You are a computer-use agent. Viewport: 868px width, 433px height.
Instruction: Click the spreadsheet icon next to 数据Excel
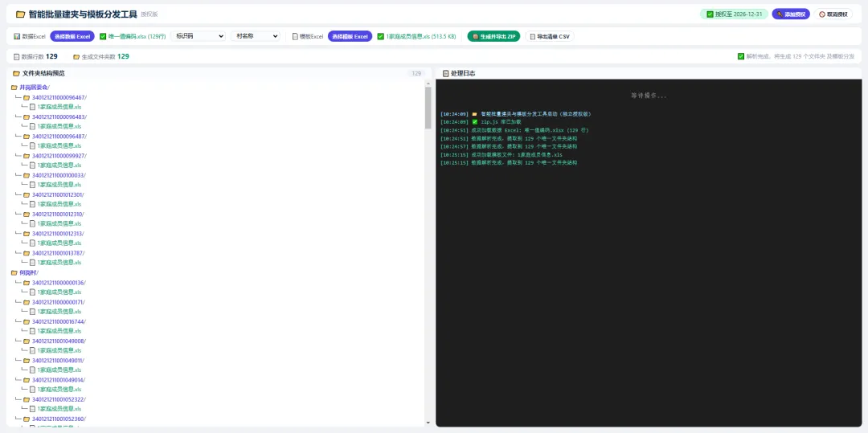click(17, 36)
